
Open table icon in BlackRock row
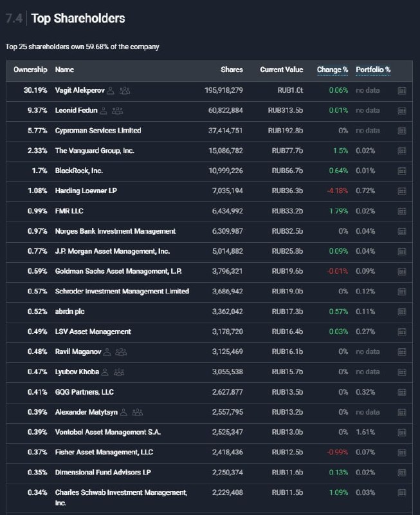(402, 171)
